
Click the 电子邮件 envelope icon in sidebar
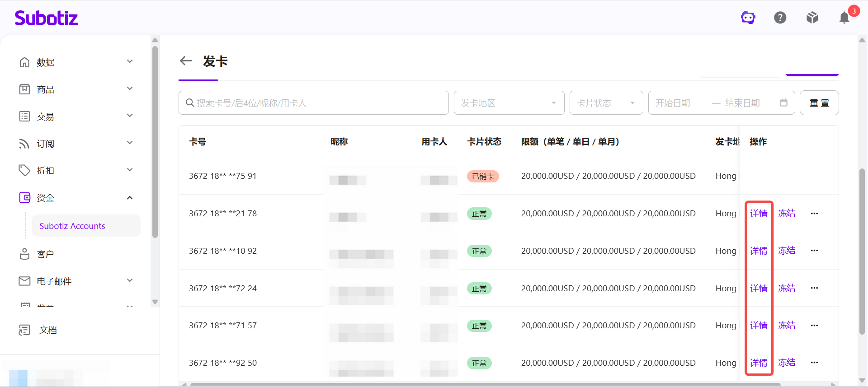point(24,281)
